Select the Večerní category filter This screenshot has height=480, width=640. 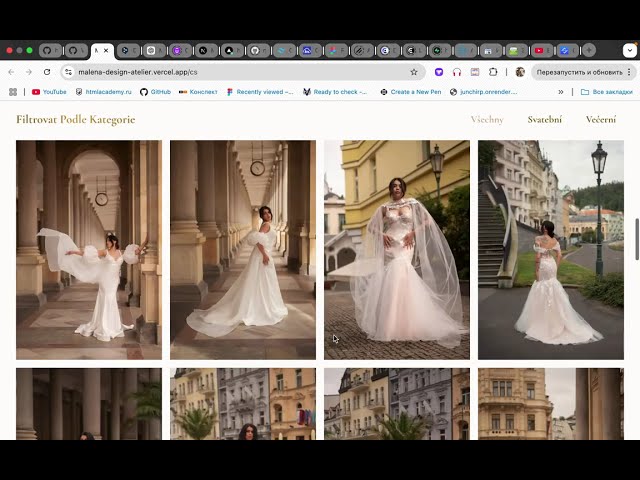601,120
